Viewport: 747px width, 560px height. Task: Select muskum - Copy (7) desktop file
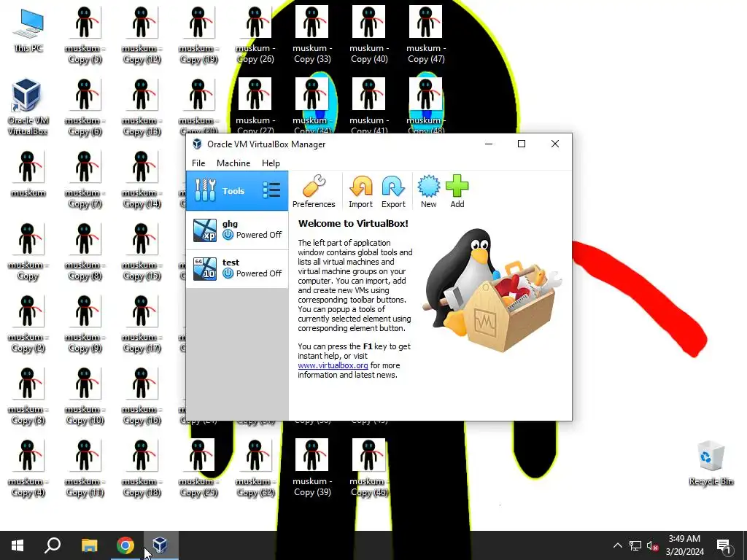point(85,180)
